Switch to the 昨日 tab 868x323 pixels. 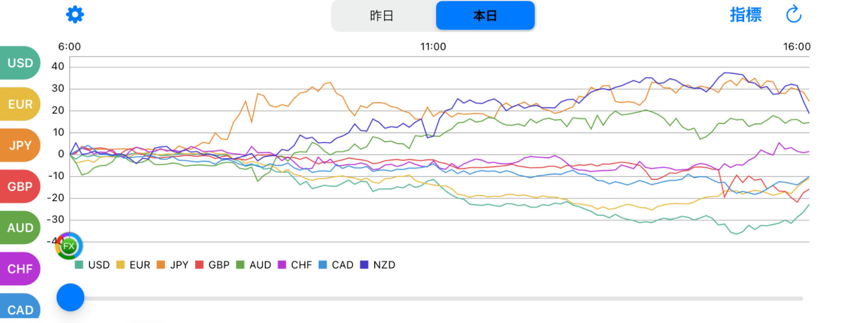[x=382, y=16]
